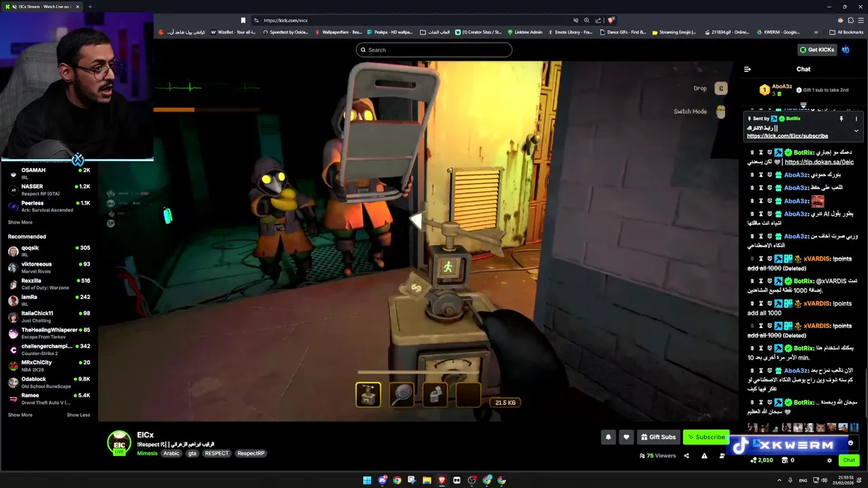Open the qoqsik recommended channel
This screenshot has width=868, height=488.
click(49, 251)
